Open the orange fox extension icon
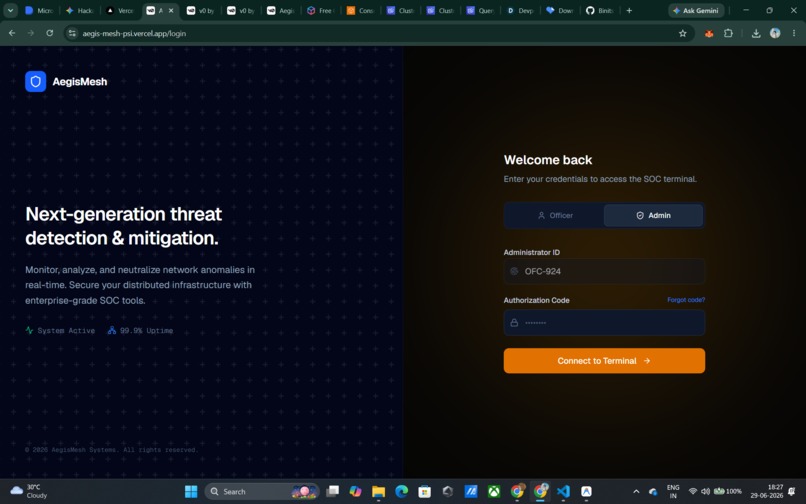The height and width of the screenshot is (504, 806). pos(709,33)
